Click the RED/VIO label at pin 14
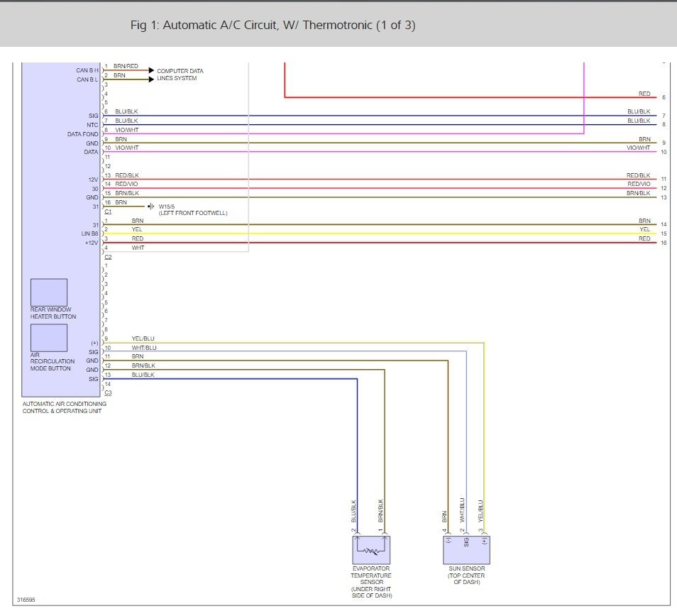The image size is (677, 616). point(127,184)
